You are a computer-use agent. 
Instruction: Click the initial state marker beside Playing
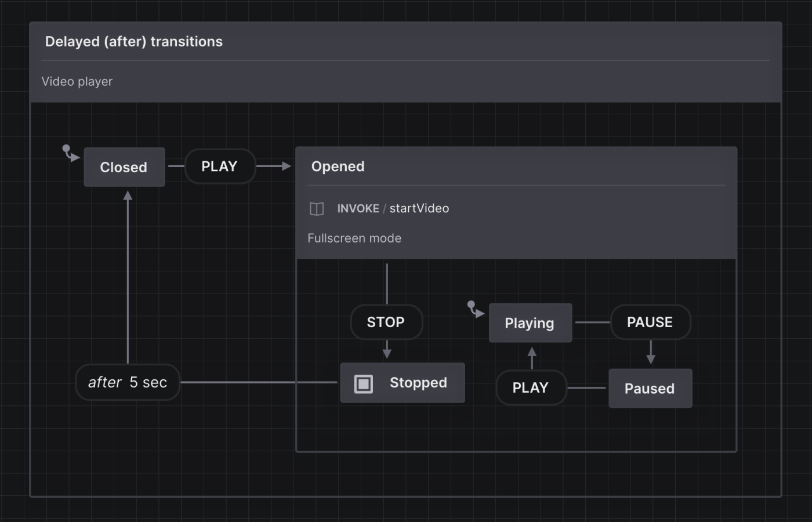476,310
